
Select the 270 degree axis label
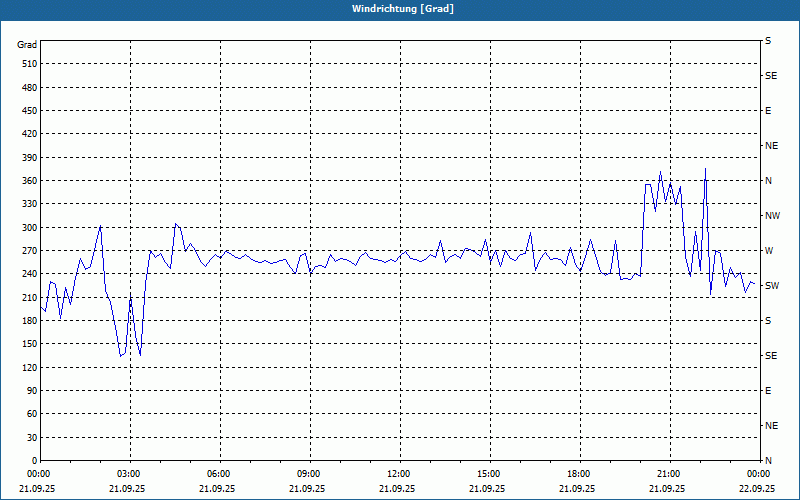tap(30, 251)
